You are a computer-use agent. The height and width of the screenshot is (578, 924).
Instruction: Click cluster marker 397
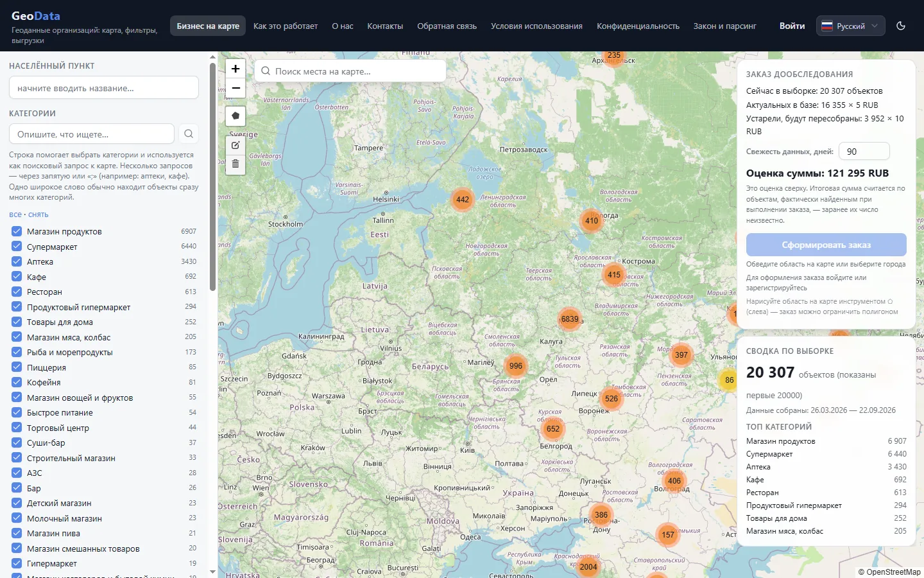[x=681, y=355]
